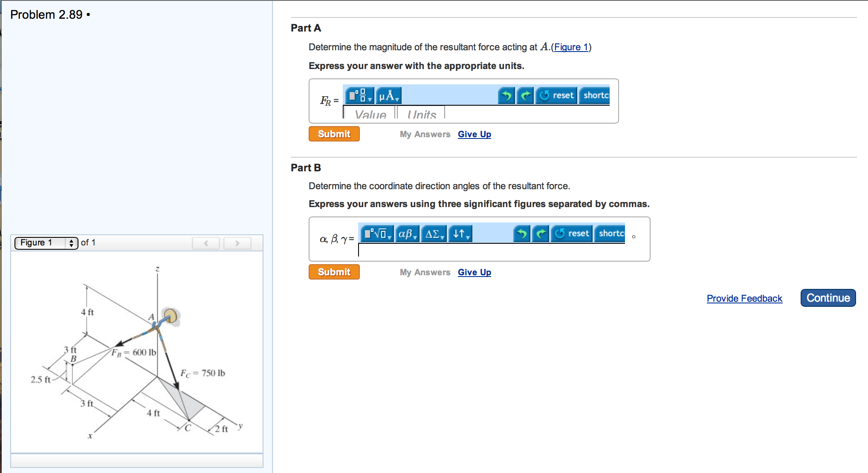Click the previous figure arrow button
The height and width of the screenshot is (473, 868).
[206, 243]
